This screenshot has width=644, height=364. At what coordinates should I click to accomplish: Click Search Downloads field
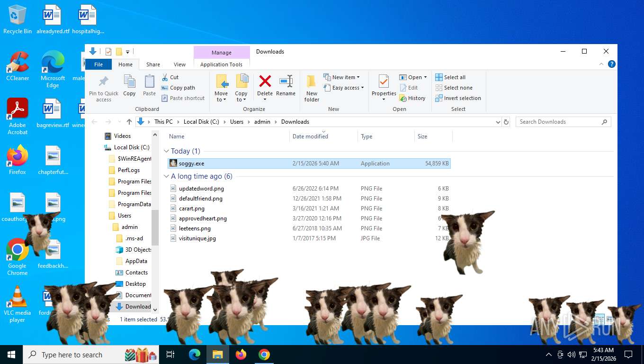563,122
